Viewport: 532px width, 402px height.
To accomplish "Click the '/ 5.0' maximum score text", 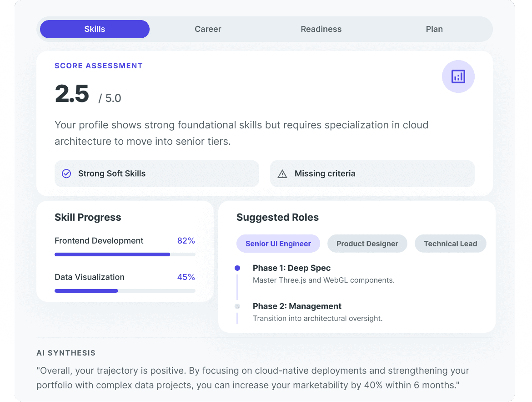I will click(x=110, y=98).
